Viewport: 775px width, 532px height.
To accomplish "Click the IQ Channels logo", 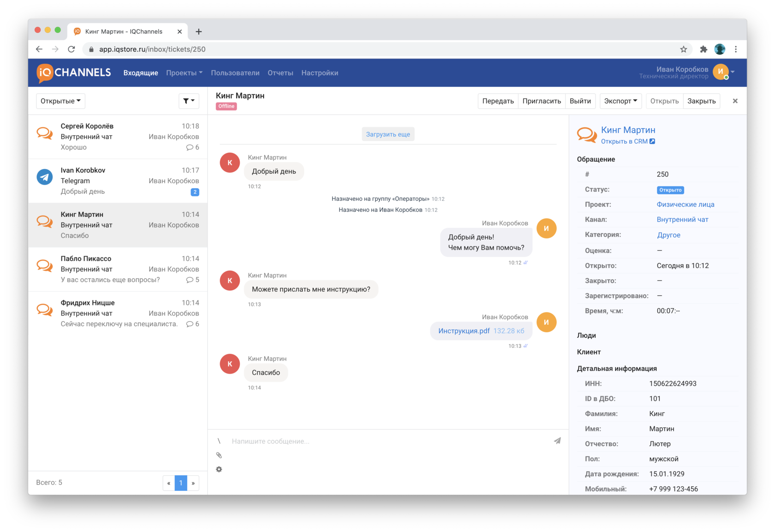I will point(74,73).
